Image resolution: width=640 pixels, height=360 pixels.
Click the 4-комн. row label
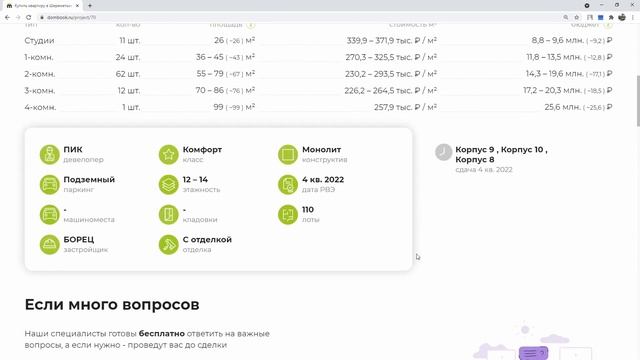pos(40,107)
